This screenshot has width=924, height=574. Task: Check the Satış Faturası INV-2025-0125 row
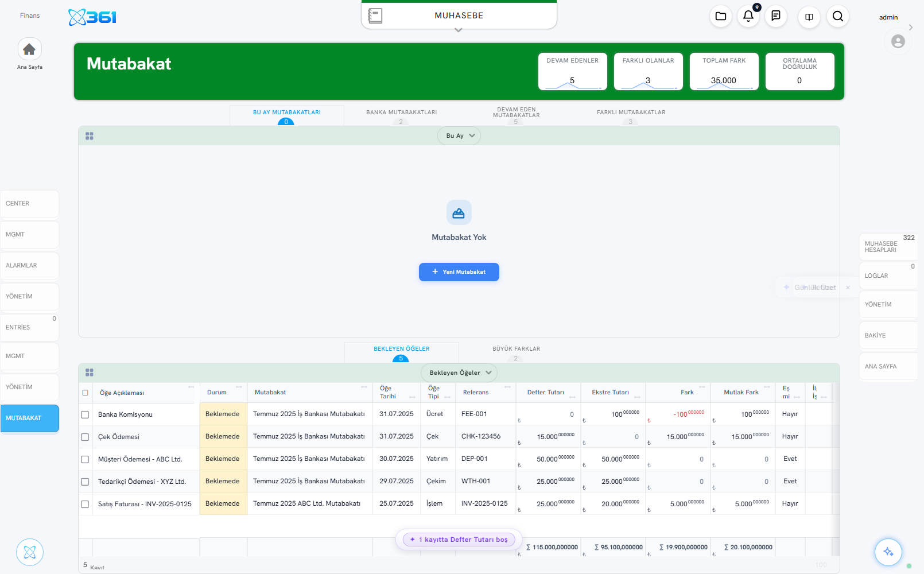pyautogui.click(x=86, y=504)
